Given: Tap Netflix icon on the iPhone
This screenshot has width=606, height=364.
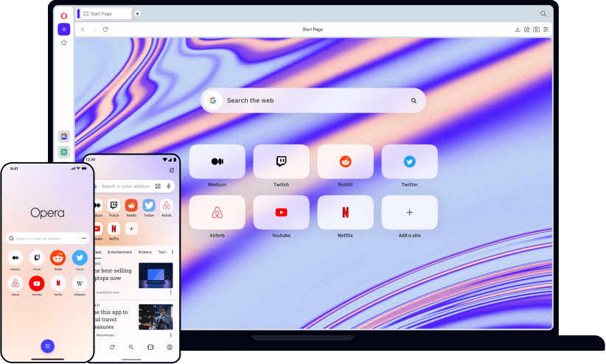Looking at the screenshot, I should click(58, 284).
